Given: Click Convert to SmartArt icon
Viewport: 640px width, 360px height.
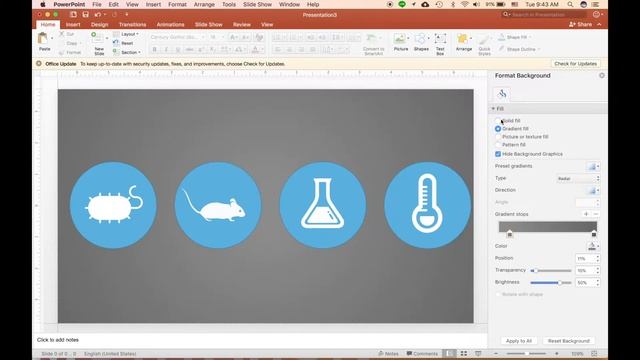Looking at the screenshot, I should pyautogui.click(x=371, y=39).
